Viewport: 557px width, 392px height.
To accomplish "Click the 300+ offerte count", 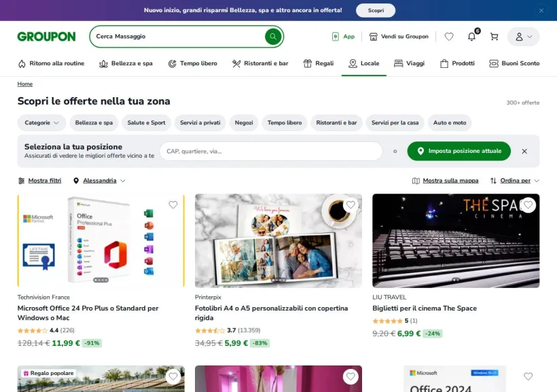I will tap(523, 103).
